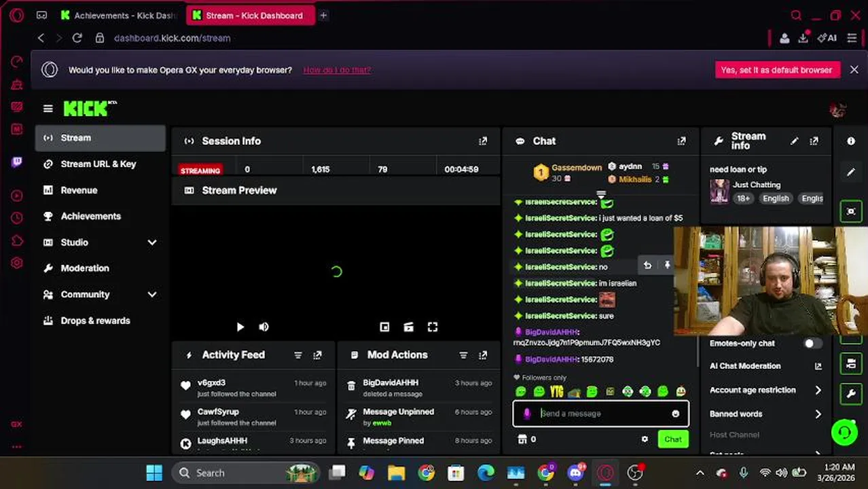
Task: Open Banned words settings
Action: pos(765,414)
